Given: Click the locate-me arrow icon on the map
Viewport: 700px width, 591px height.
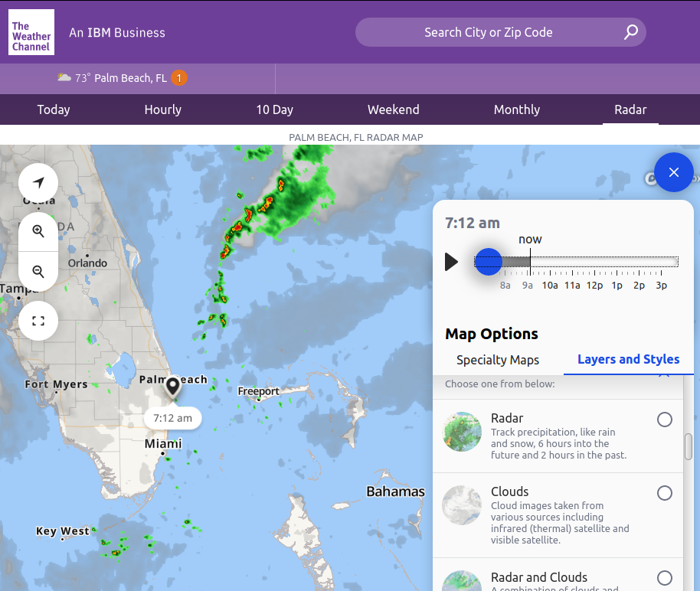Looking at the screenshot, I should pos(38,182).
